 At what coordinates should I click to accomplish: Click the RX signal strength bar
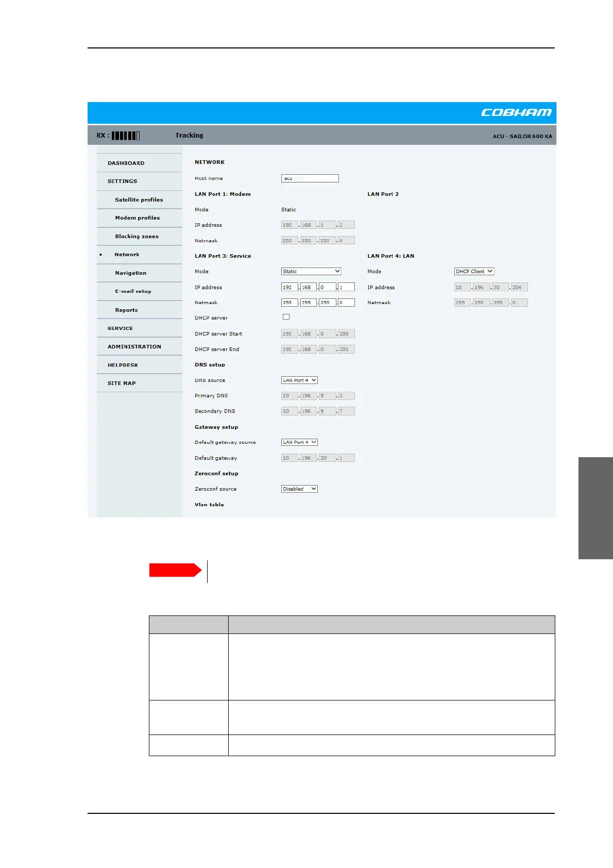tap(126, 136)
